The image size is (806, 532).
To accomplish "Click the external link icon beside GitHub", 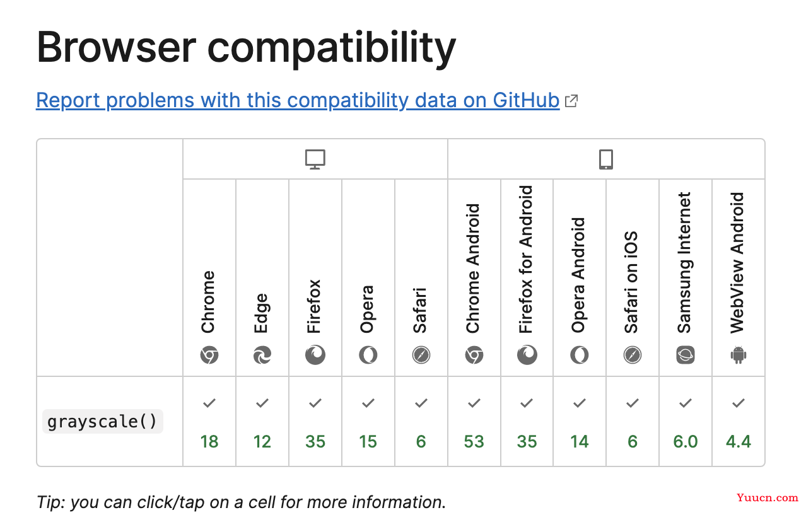I will point(571,101).
